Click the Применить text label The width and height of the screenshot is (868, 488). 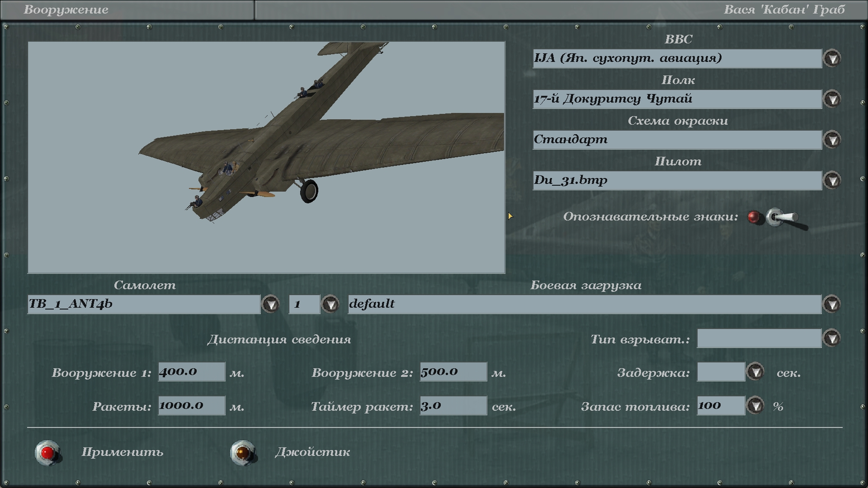[122, 452]
